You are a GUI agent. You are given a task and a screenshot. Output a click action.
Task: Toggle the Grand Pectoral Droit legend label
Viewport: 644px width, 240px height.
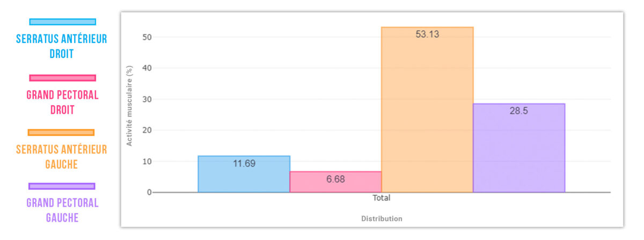tap(63, 103)
